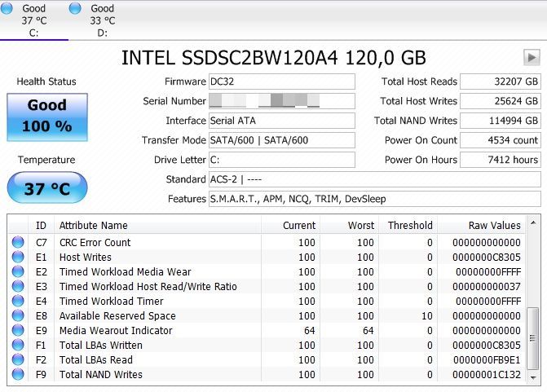
Task: Click the 37 °C temperature button
Action: coord(46,189)
